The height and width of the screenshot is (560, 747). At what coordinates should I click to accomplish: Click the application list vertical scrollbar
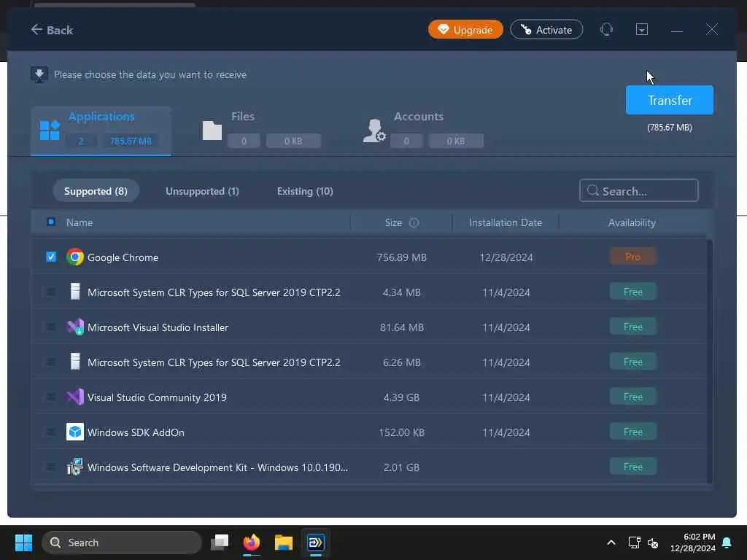click(x=710, y=361)
